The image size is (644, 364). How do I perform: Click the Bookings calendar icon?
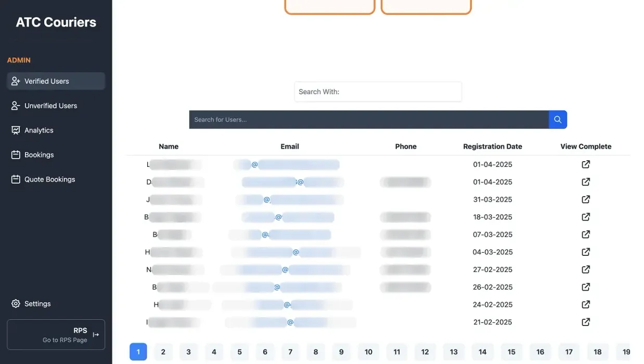pos(16,154)
